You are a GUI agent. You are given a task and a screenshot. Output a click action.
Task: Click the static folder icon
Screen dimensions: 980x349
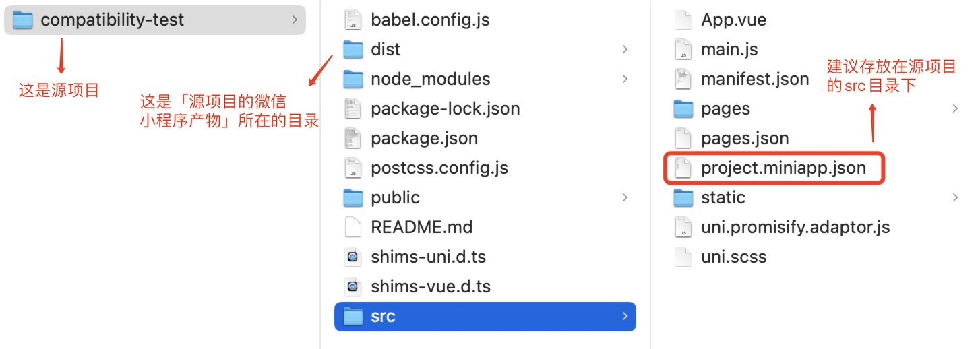click(x=683, y=198)
